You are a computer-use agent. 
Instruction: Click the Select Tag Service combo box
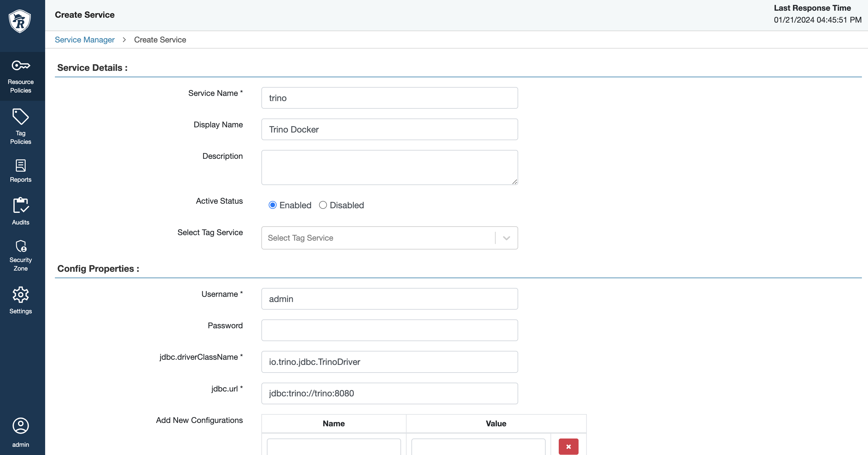point(377,238)
